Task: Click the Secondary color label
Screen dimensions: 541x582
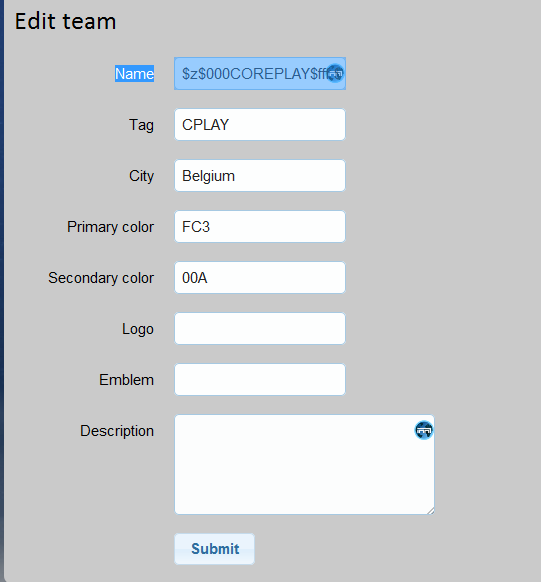Action: [101, 278]
